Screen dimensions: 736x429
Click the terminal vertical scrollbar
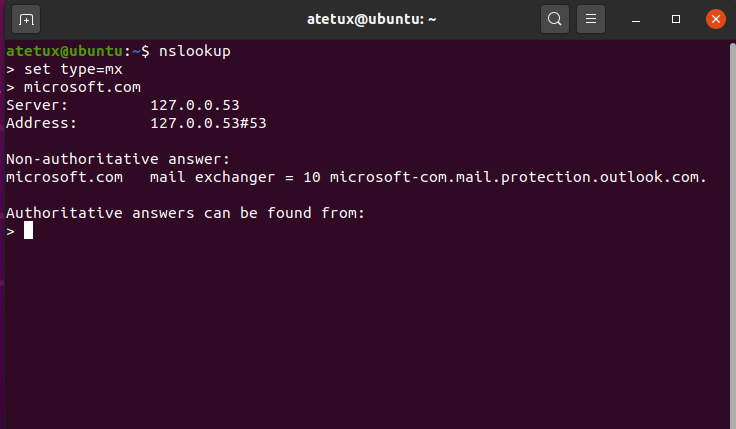(x=732, y=235)
